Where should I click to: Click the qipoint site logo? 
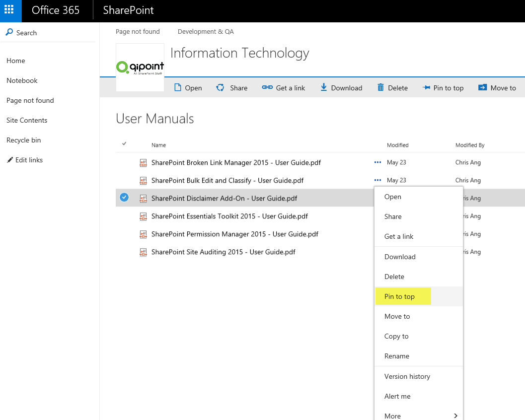click(140, 67)
